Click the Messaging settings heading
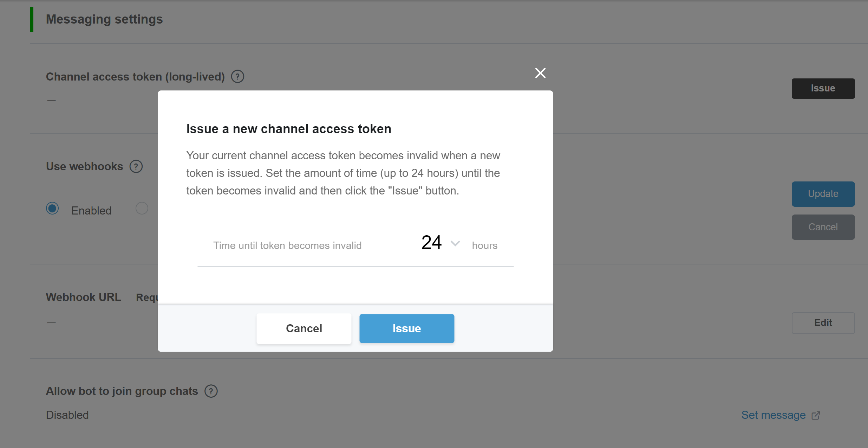Viewport: 868px width, 448px height. (x=104, y=19)
